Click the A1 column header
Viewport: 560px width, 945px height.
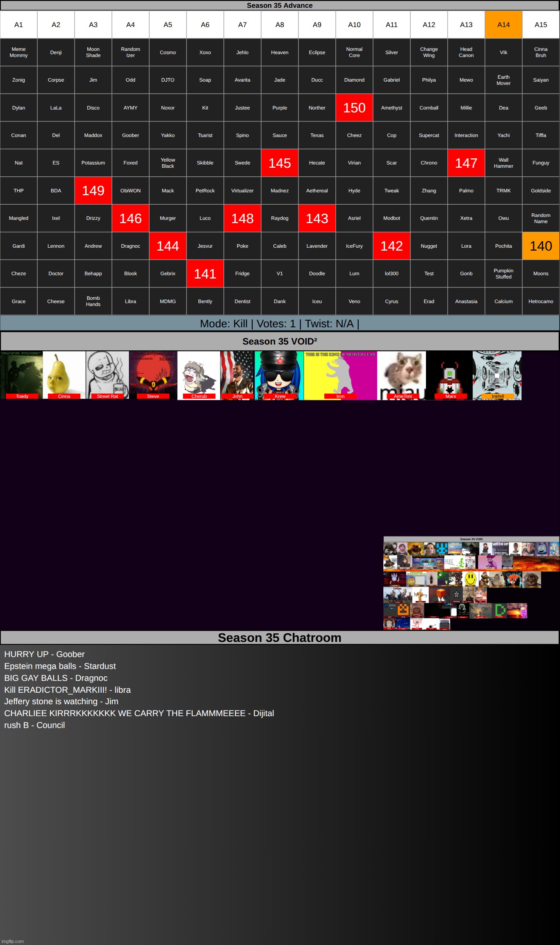pyautogui.click(x=18, y=25)
